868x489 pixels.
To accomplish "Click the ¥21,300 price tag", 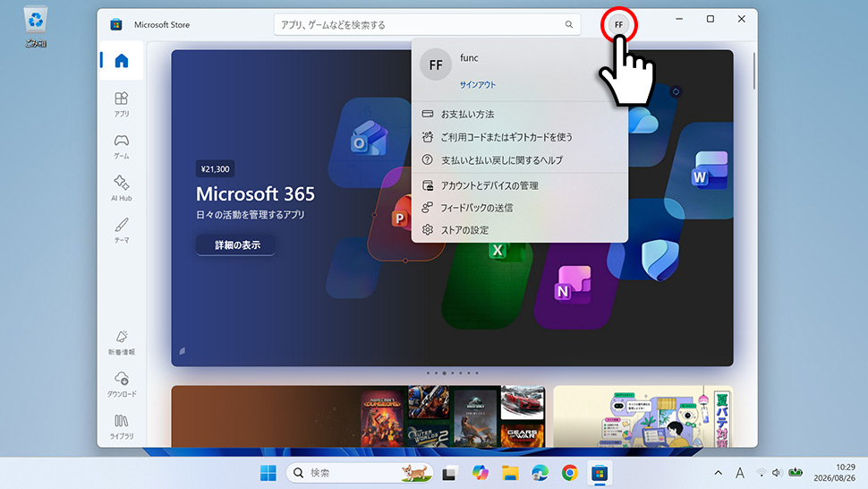I will click(216, 169).
